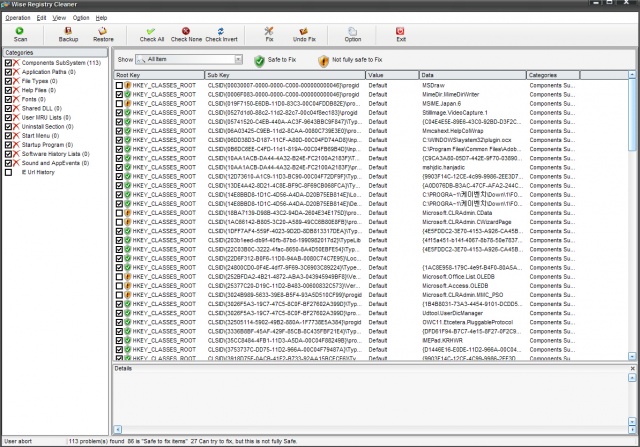This screenshot has height=447, width=640.
Task: Click the Microsoft.Access.OLEDB data cell
Action: [455, 286]
